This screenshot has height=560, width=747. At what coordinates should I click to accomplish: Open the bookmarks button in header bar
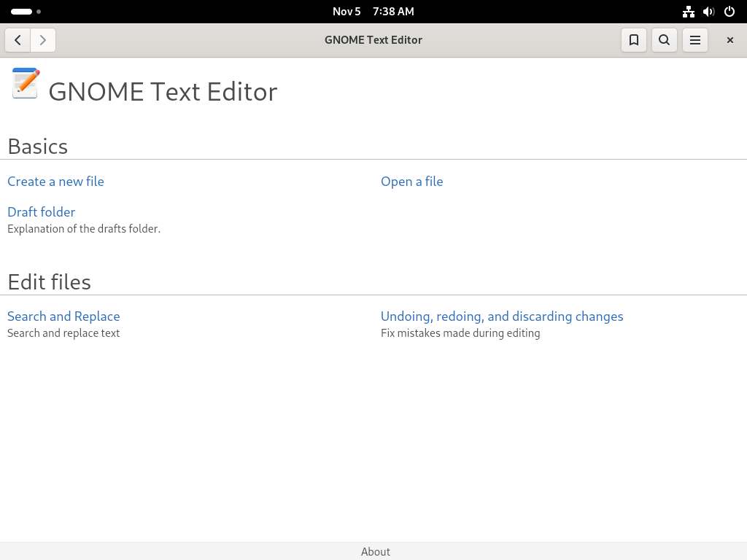[634, 40]
